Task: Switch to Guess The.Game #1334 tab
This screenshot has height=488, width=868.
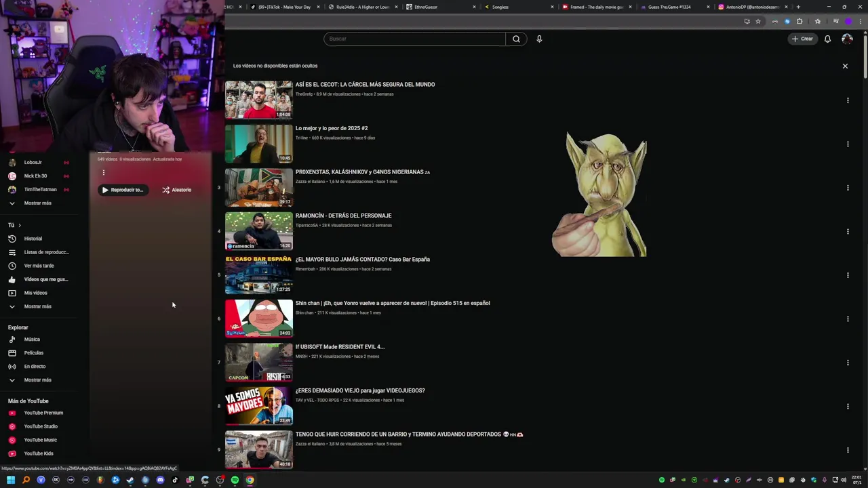Action: pos(675,7)
